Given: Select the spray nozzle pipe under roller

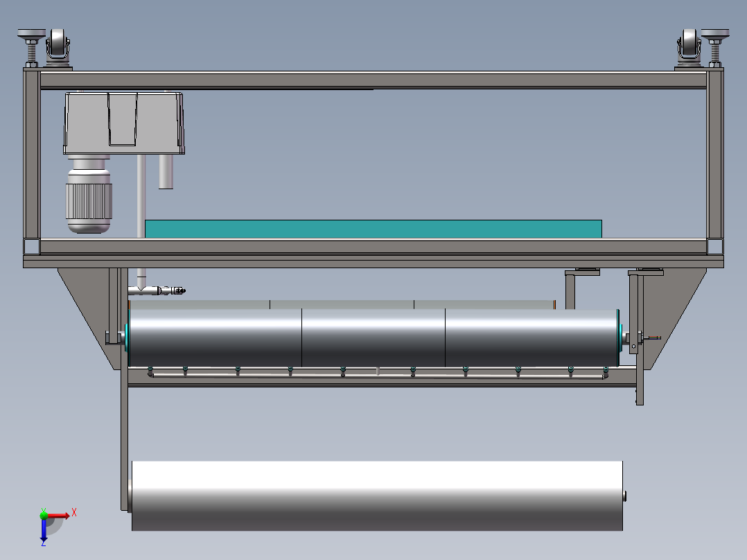Looking at the screenshot, I should pos(377,376).
